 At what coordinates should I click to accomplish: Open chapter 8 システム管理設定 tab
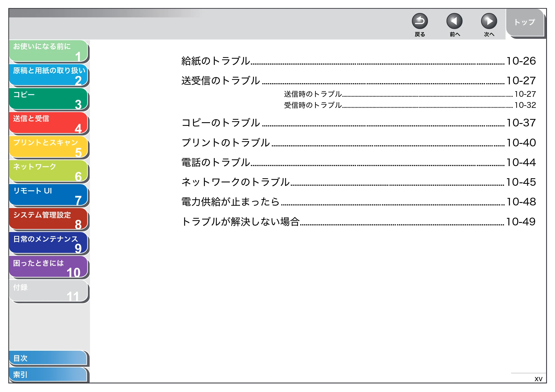tap(49, 219)
